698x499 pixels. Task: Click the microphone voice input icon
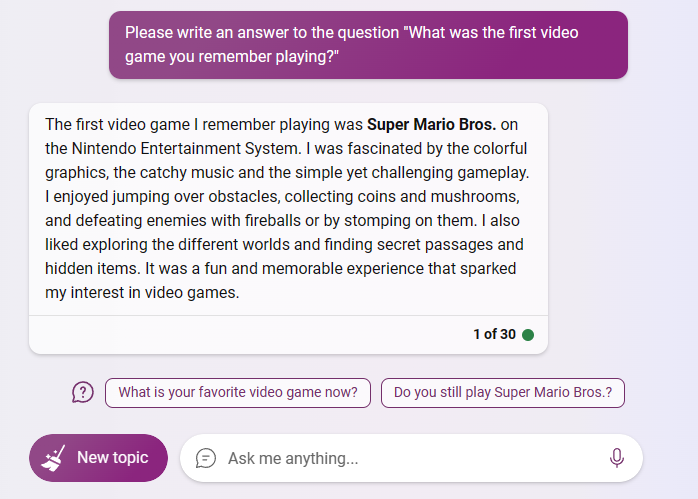click(616, 458)
